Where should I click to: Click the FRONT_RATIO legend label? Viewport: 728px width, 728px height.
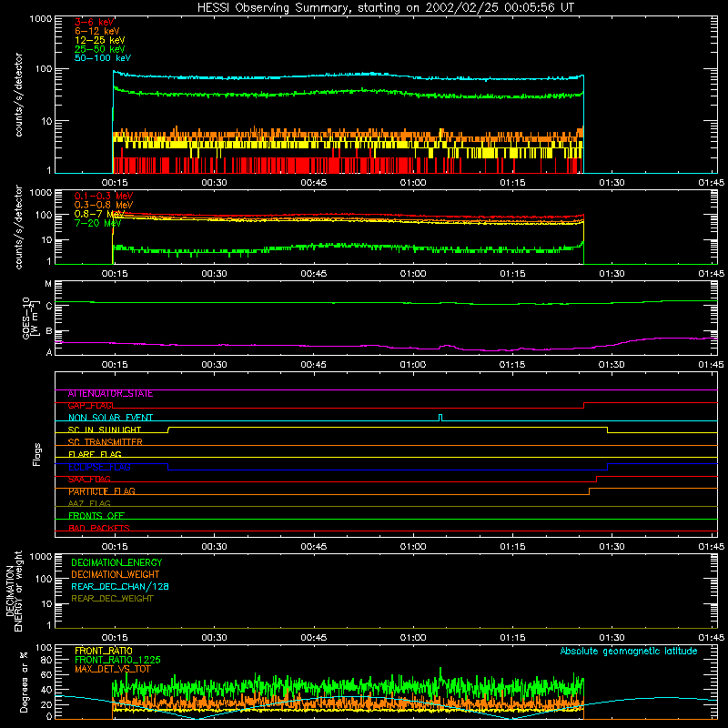104,652
